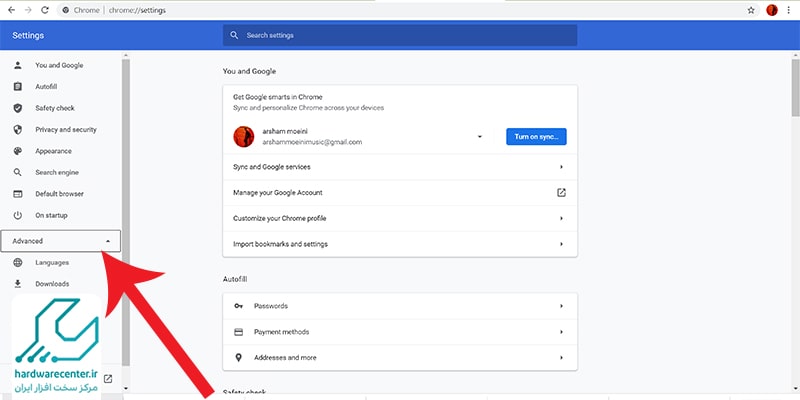Viewport: 800px width, 400px height.
Task: Open the Chrome three-dot menu
Action: (789, 10)
